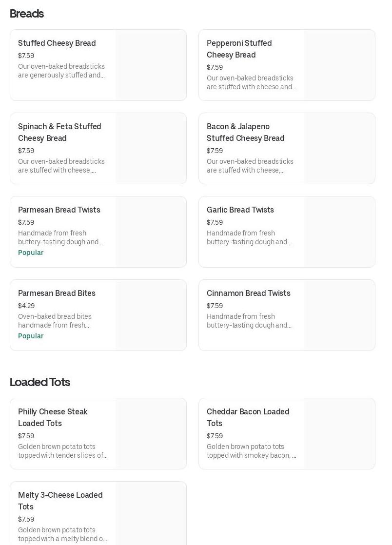The height and width of the screenshot is (545, 392).
Task: Click the Breads section heading
Action: 27,14
